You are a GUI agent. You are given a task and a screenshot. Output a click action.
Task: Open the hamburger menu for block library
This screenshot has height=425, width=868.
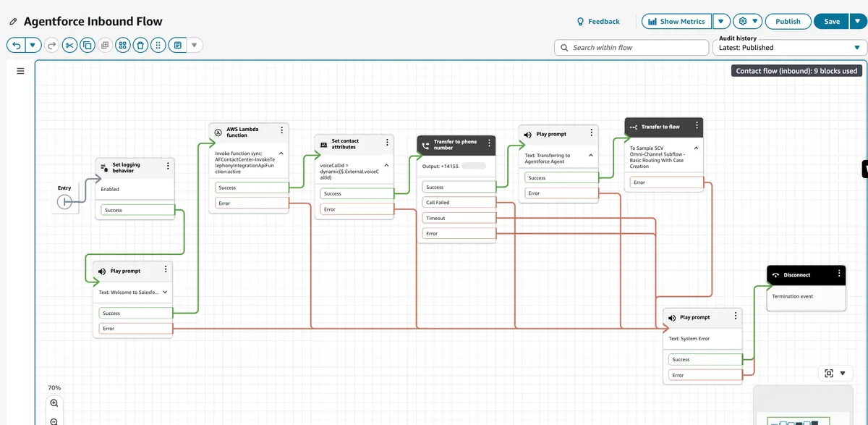tap(20, 71)
